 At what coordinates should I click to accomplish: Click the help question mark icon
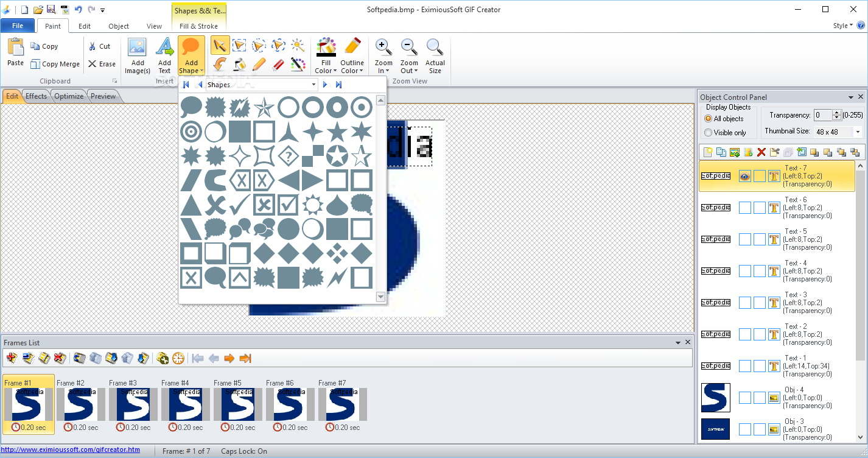pos(861,26)
